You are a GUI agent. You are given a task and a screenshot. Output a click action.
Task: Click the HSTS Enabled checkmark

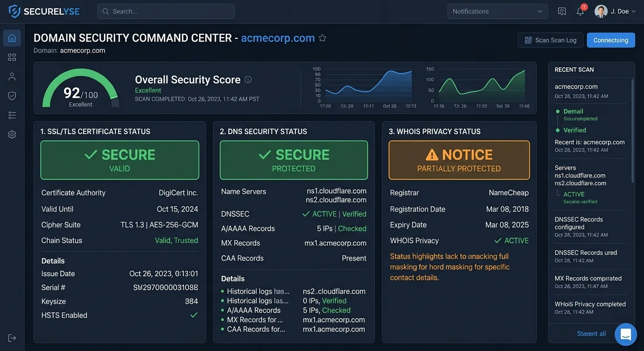click(194, 315)
